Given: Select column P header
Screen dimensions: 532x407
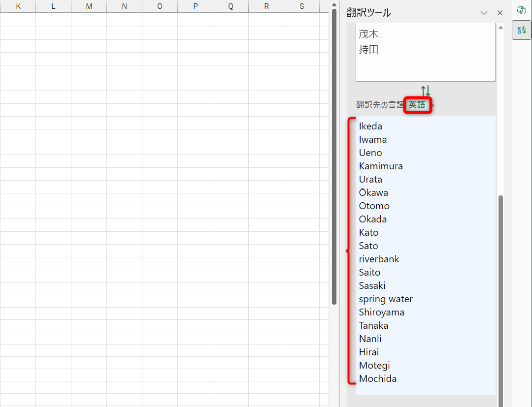Looking at the screenshot, I should 196,6.
